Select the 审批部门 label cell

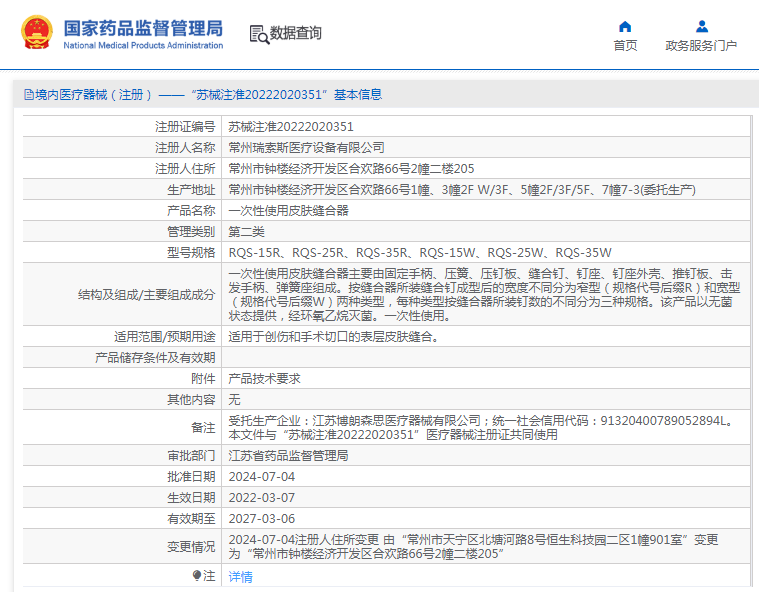191,455
